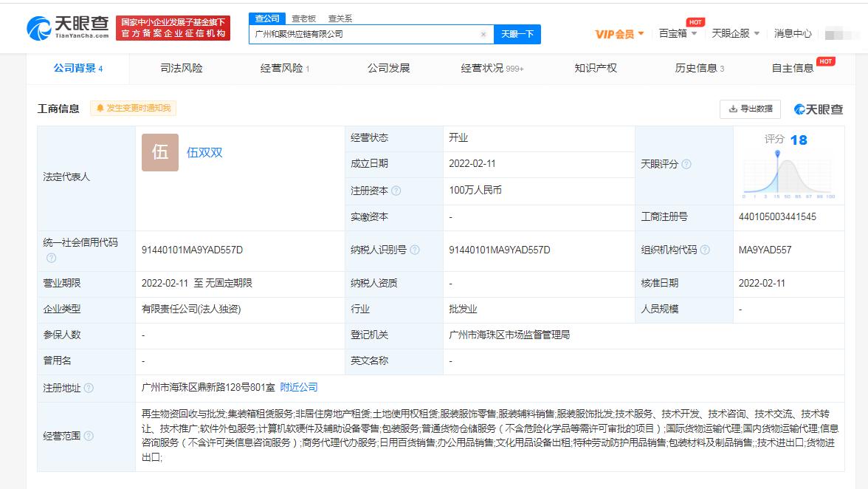Open the VIP会员 dropdown menu

pyautogui.click(x=619, y=34)
